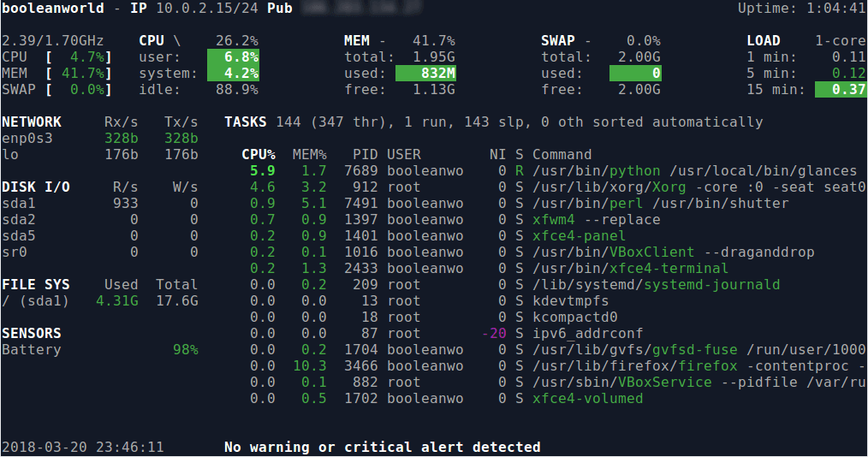The width and height of the screenshot is (868, 457).
Task: Click the MEM 41.7% quicklook value
Action: 82,73
